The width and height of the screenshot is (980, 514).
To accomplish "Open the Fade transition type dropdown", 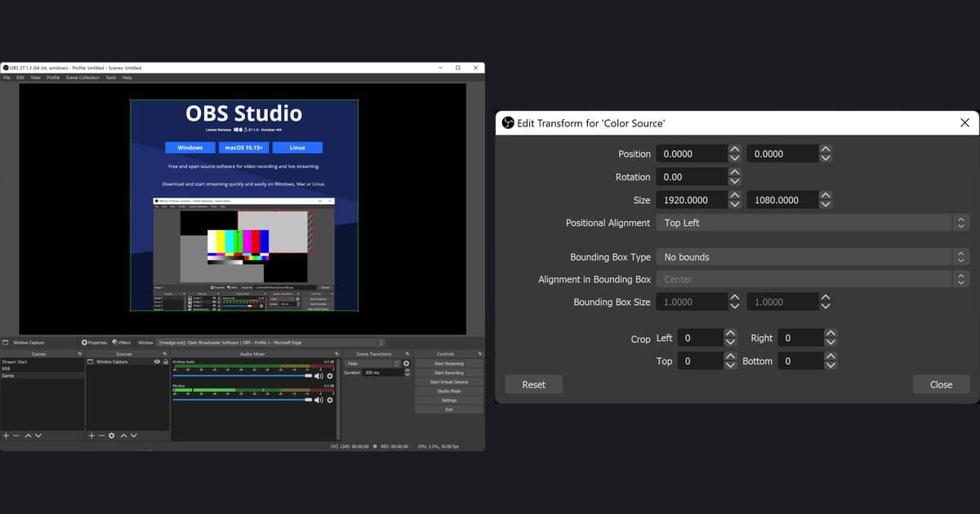I will (372, 363).
